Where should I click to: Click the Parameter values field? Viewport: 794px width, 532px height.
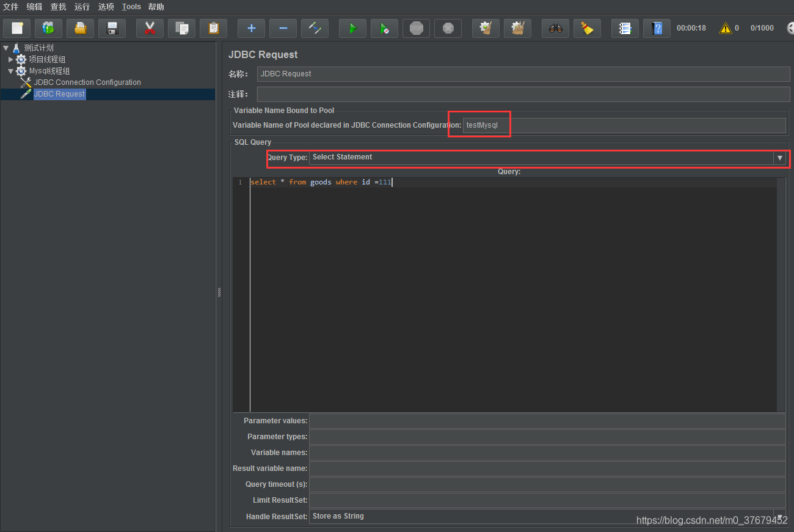click(x=547, y=421)
